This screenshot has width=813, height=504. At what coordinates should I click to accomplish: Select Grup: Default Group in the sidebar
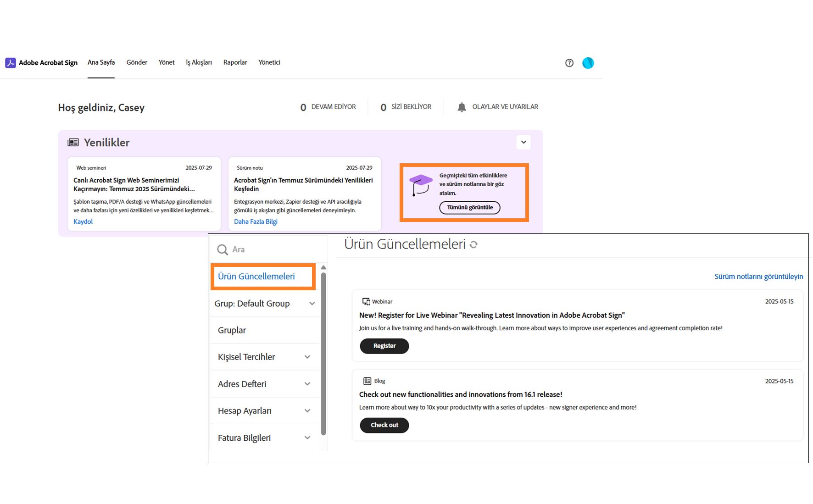(x=252, y=304)
